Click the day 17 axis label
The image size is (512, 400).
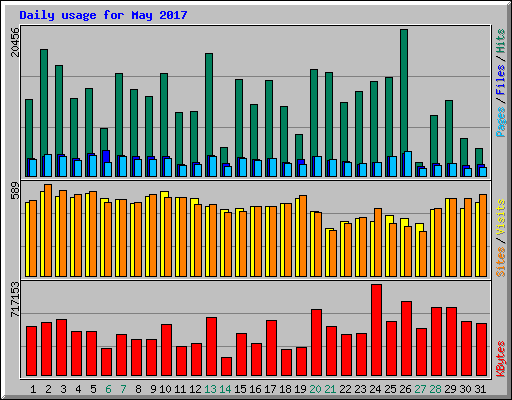pos(270,389)
